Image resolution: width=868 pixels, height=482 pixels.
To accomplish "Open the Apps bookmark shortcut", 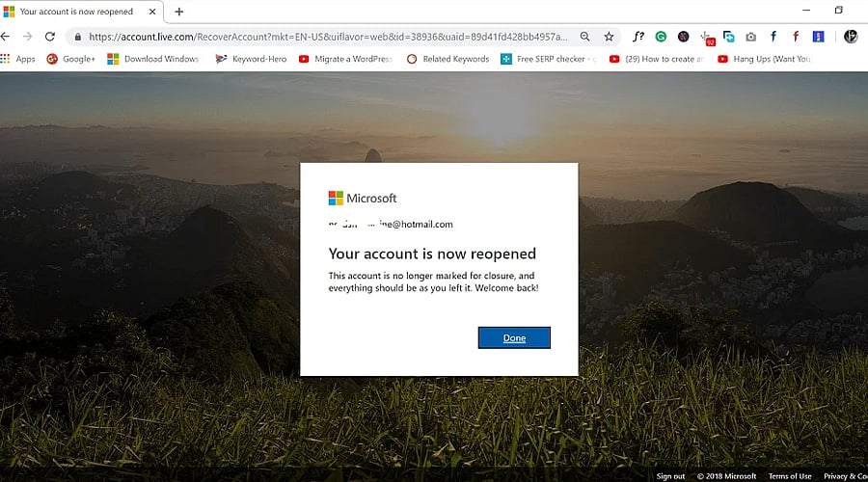I will point(17,59).
